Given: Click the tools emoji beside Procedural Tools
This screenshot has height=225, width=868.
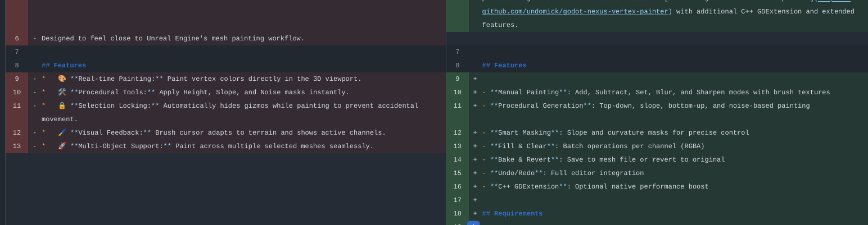Looking at the screenshot, I should (x=62, y=93).
